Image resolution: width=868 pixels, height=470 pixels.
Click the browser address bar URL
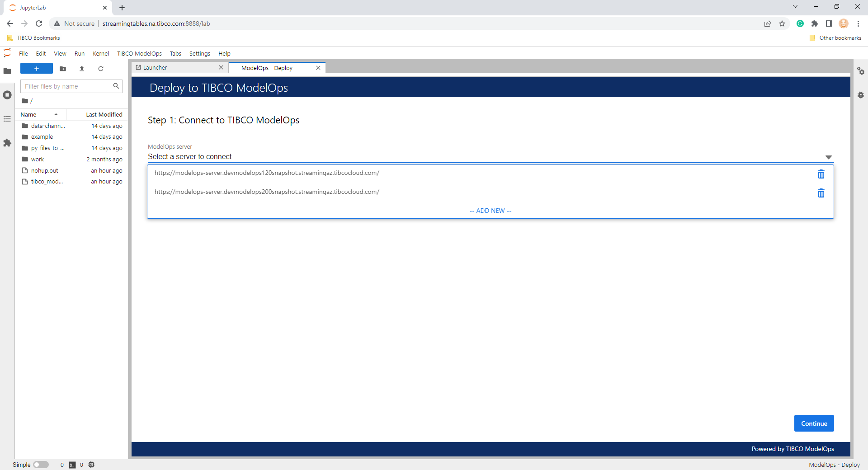pyautogui.click(x=156, y=23)
